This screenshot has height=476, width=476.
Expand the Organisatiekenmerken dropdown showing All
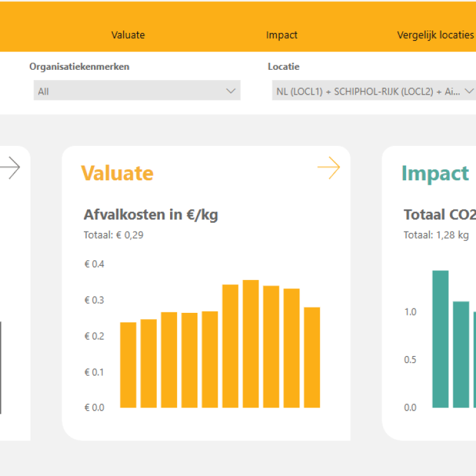point(136,91)
